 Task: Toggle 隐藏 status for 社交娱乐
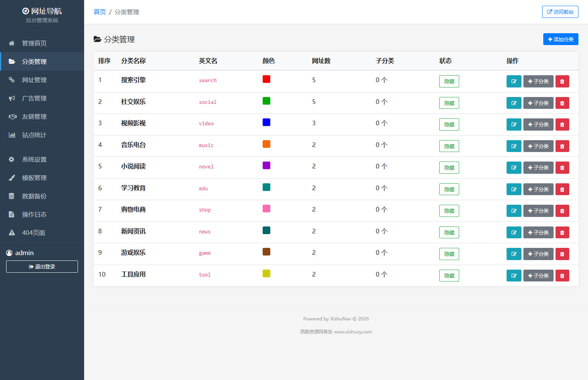pos(449,103)
